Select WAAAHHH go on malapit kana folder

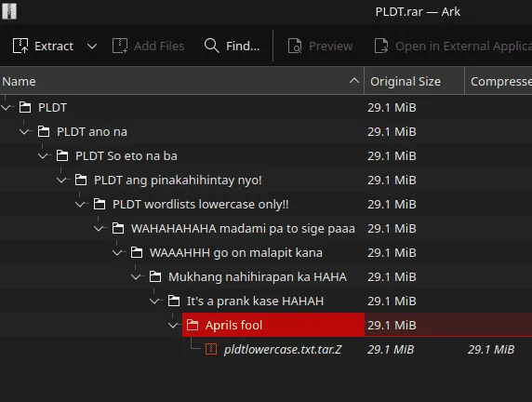(x=236, y=252)
